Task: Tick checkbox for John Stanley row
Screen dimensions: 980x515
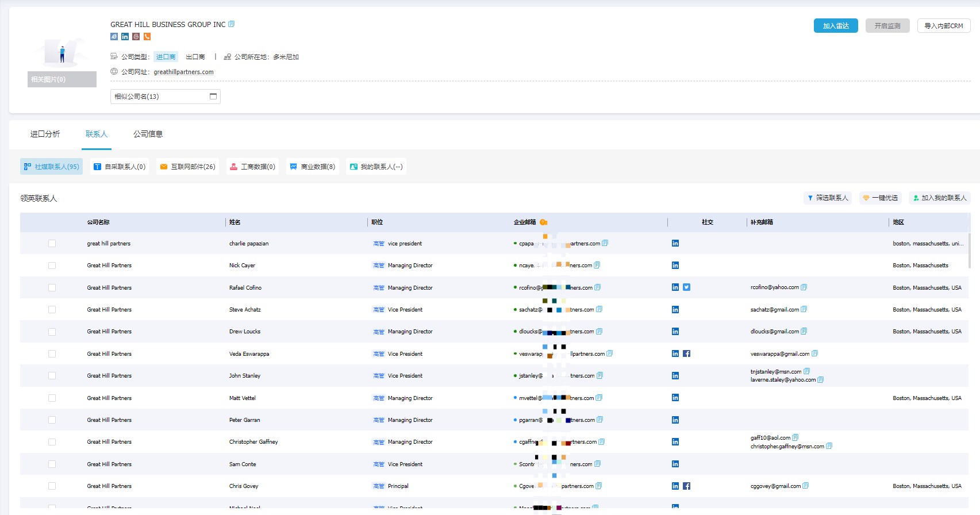Action: pyautogui.click(x=52, y=376)
